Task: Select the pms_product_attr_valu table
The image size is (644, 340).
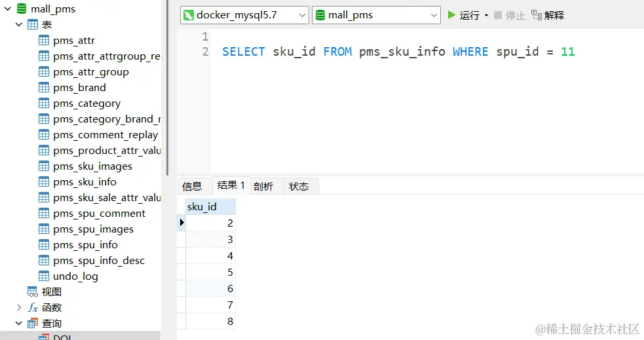Action: [107, 150]
